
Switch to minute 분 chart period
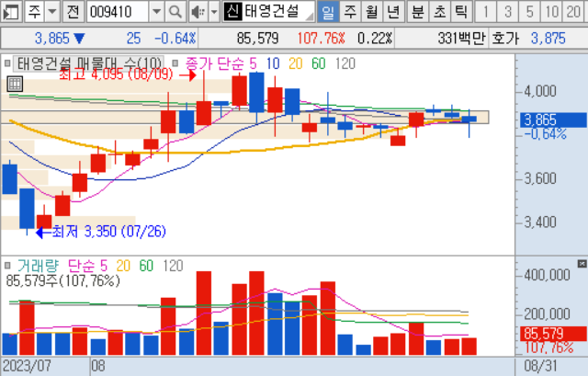[x=418, y=12]
